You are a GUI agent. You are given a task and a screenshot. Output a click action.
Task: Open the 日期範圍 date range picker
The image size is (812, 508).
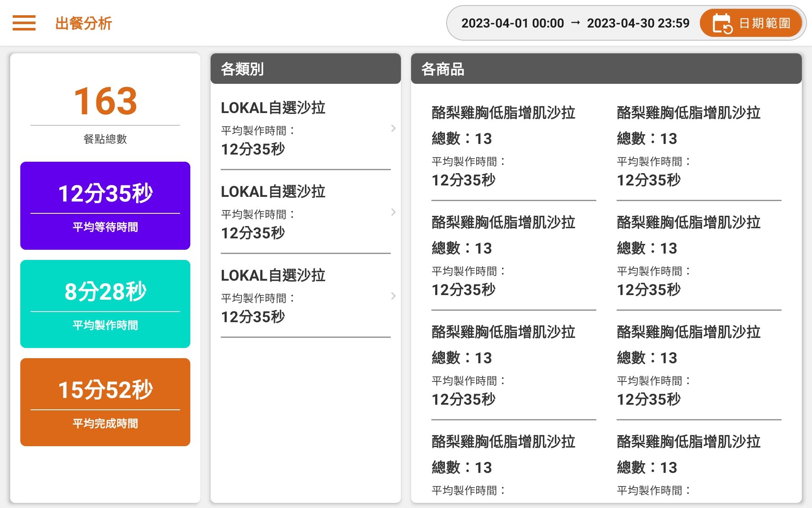point(751,23)
